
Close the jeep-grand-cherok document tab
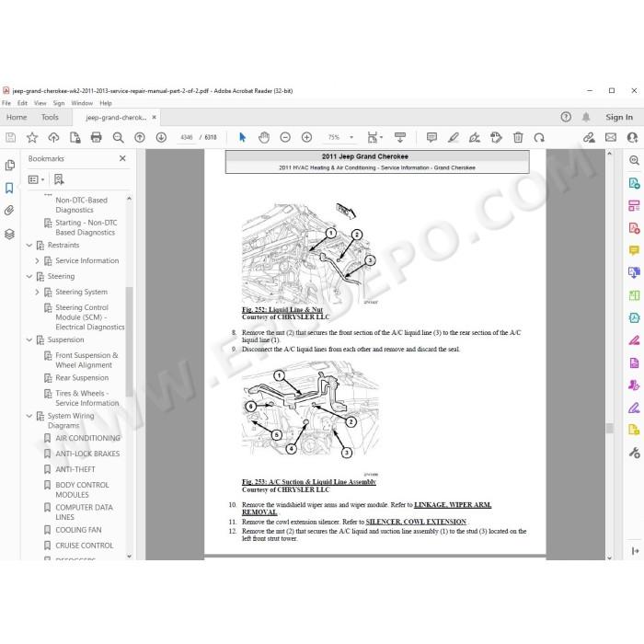pyautogui.click(x=154, y=117)
